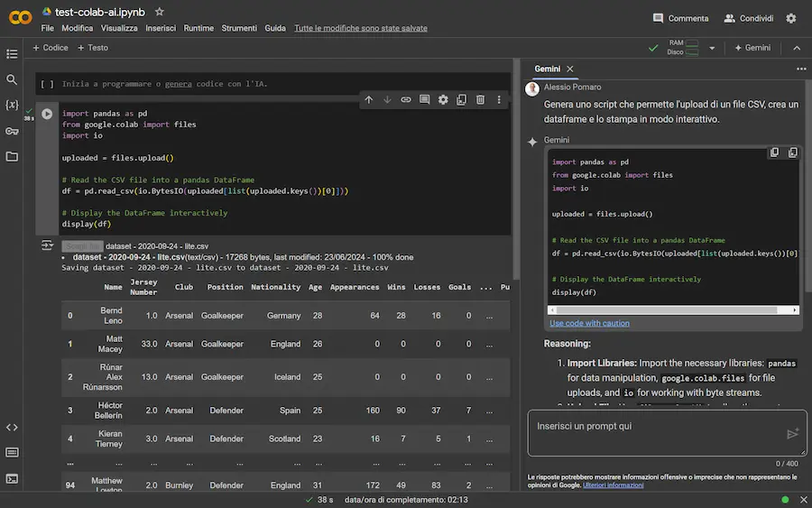Open the Commenta button
This screenshot has height=508, width=812.
click(680, 18)
